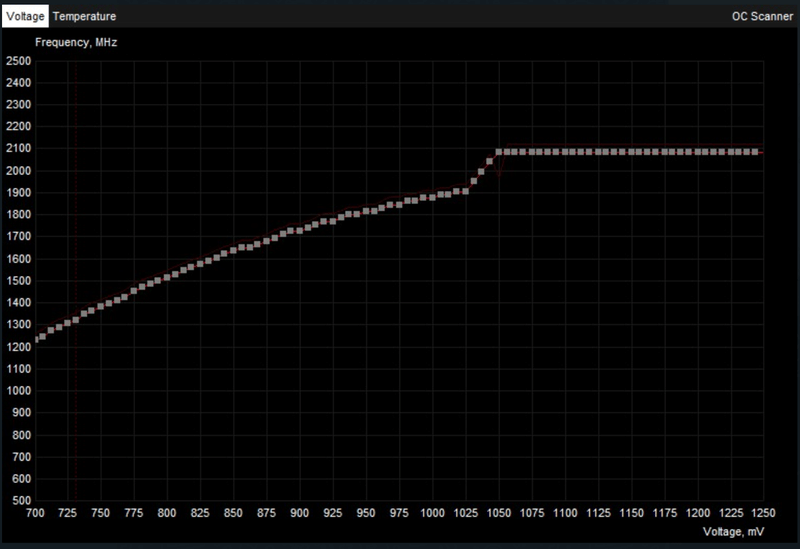
Task: Click the 2500 frequency axis label
Action: [x=18, y=61]
